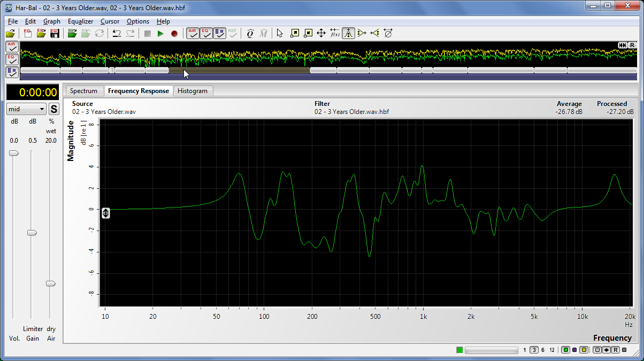The width and height of the screenshot is (644, 361).
Task: Open the Edit menu
Action: [30, 21]
